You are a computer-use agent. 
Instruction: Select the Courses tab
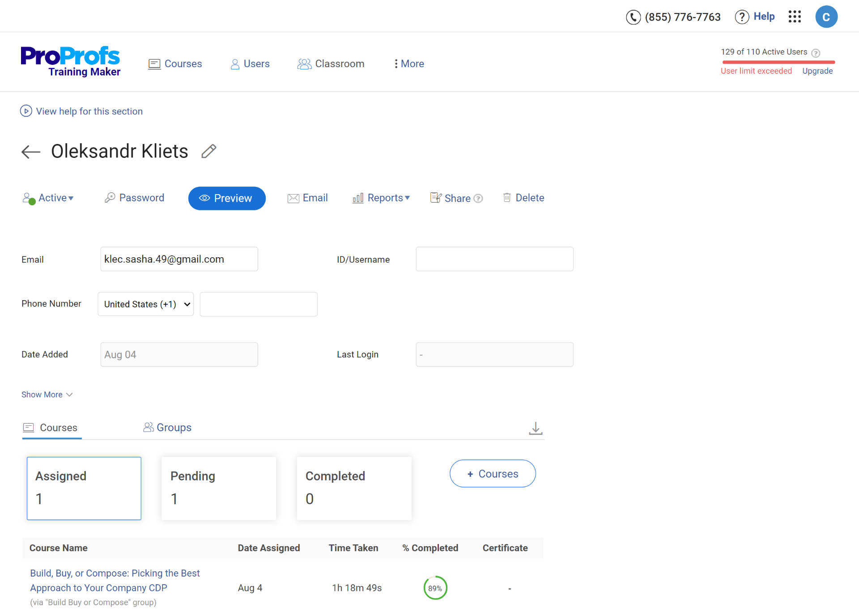pyautogui.click(x=59, y=427)
